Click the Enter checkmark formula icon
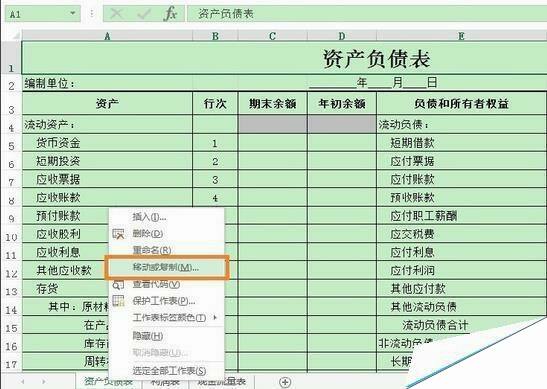The image size is (547, 389). [x=143, y=14]
